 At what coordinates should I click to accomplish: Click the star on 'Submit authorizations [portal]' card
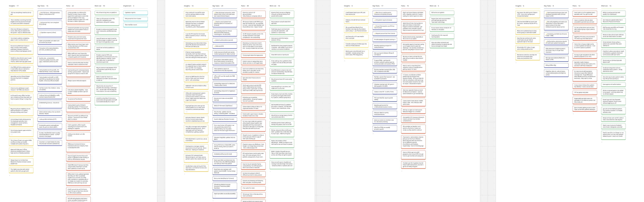tap(215, 40)
